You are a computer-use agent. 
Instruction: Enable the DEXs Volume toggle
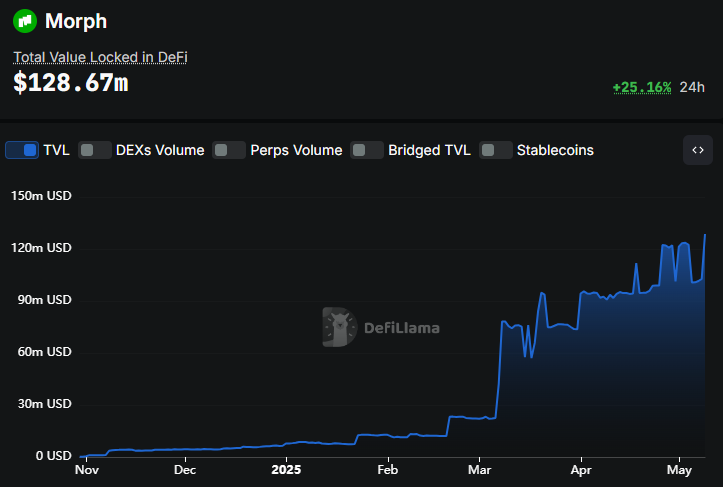tap(95, 150)
